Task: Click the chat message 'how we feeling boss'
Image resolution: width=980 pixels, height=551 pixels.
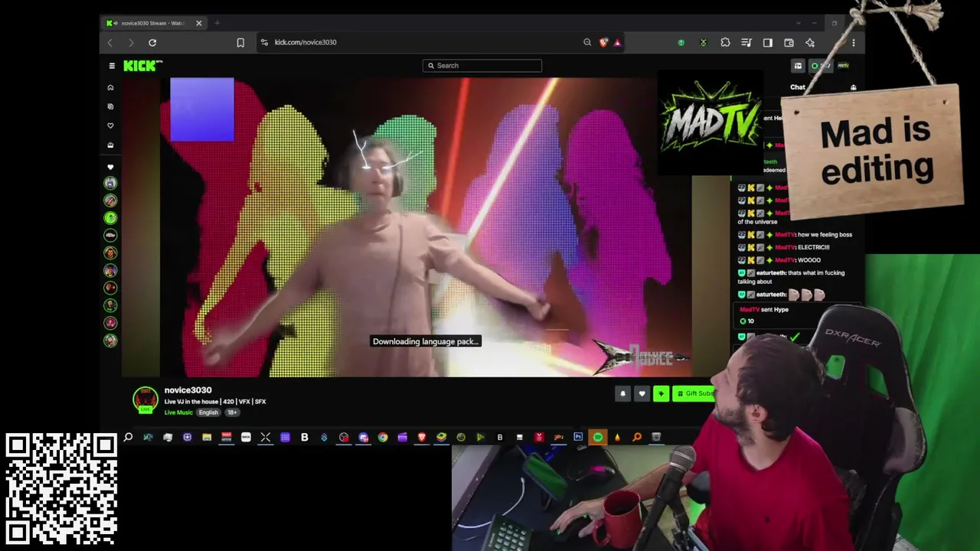Action: 825,235
